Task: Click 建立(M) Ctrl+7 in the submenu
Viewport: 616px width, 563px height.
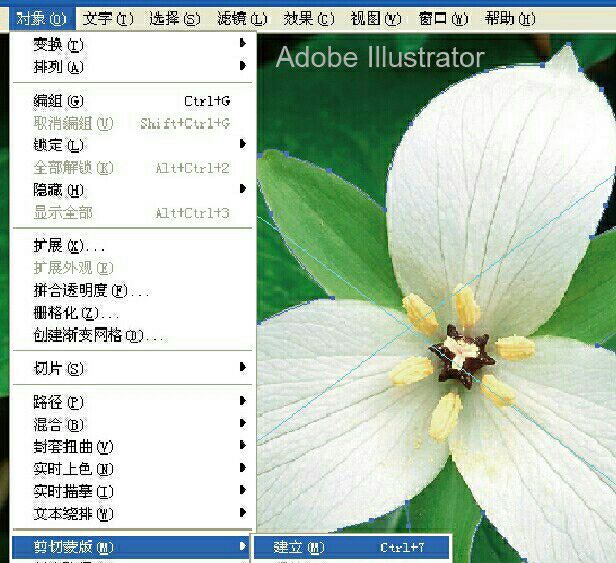Action: (351, 547)
